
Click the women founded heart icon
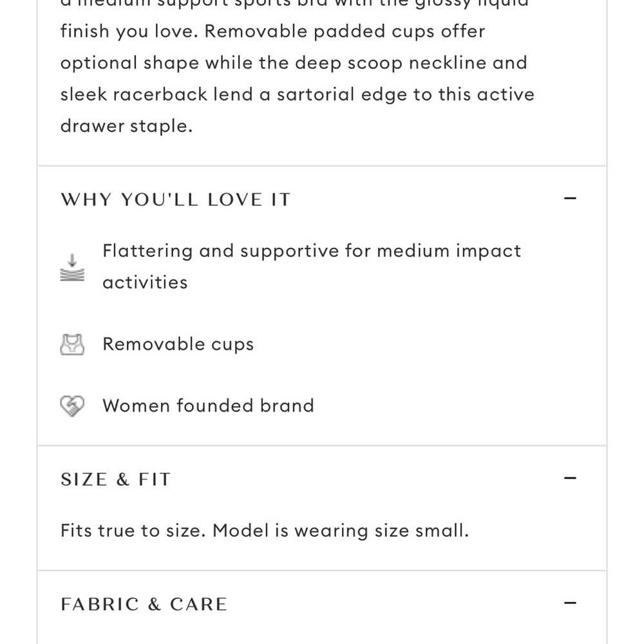click(x=72, y=406)
